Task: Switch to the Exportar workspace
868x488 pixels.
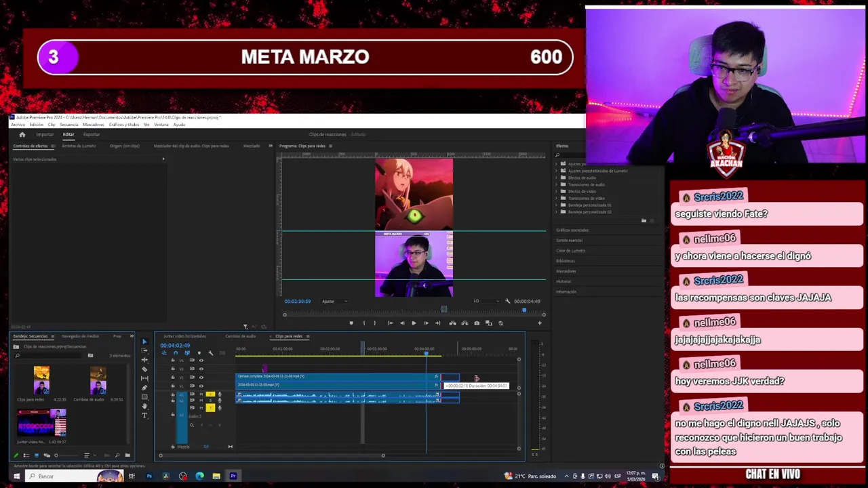Action: (92, 134)
